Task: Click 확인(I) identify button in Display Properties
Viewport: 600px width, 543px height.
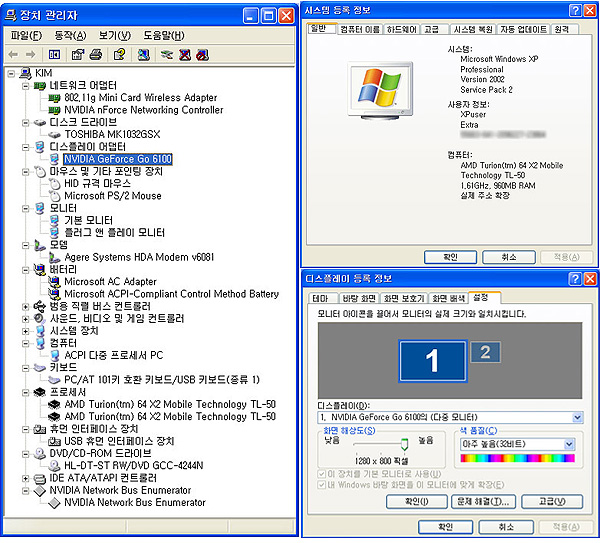Action: [x=417, y=501]
